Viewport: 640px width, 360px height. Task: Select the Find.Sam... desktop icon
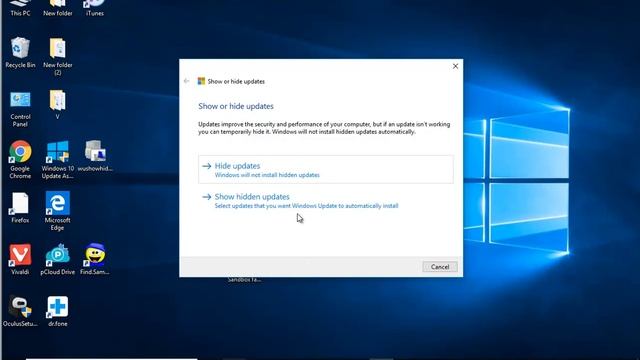tap(95, 259)
